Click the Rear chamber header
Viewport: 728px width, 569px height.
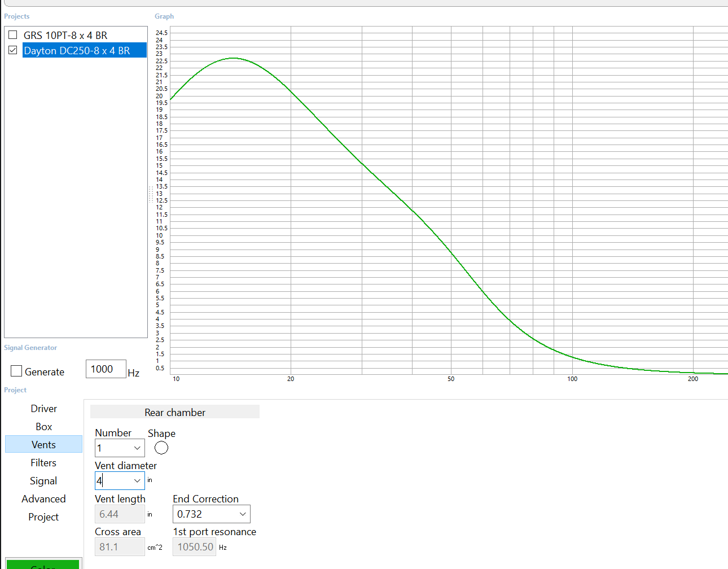tap(175, 412)
